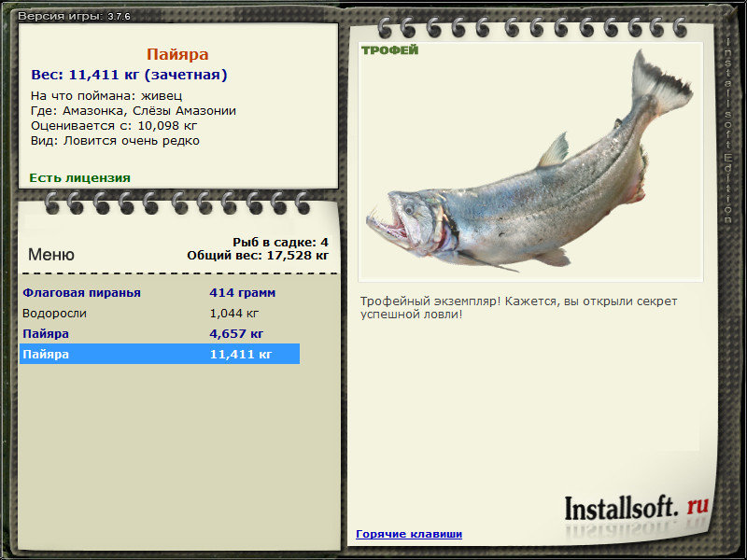This screenshot has width=747, height=560.
Task: Open the Меню link
Action: pos(51,254)
